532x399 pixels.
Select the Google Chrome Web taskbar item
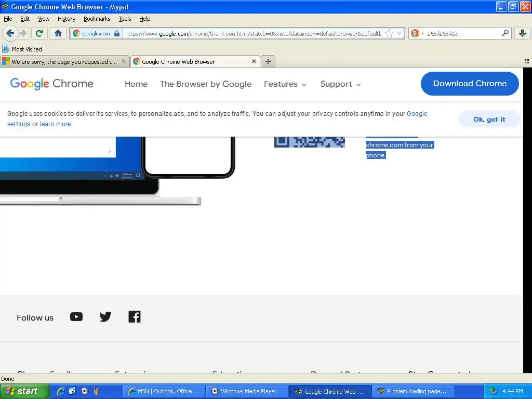click(330, 392)
